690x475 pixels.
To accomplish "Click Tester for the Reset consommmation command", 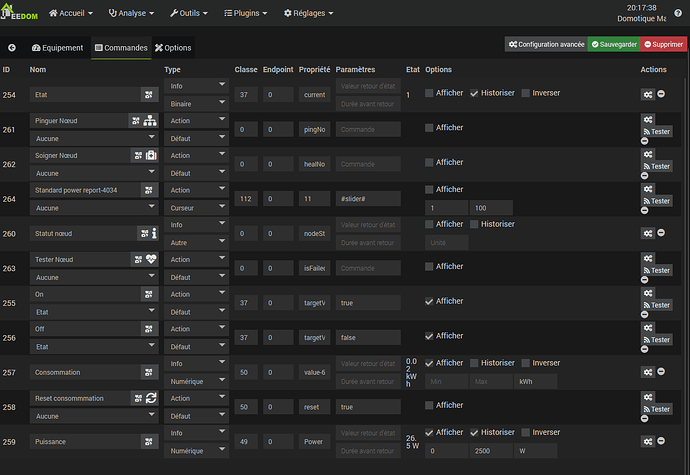I will click(657, 409).
